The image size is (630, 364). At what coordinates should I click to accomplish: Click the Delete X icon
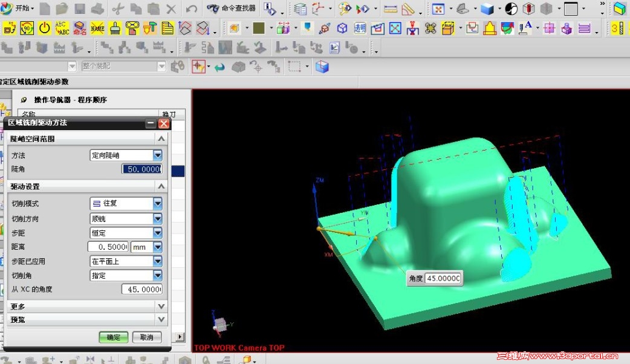171,8
